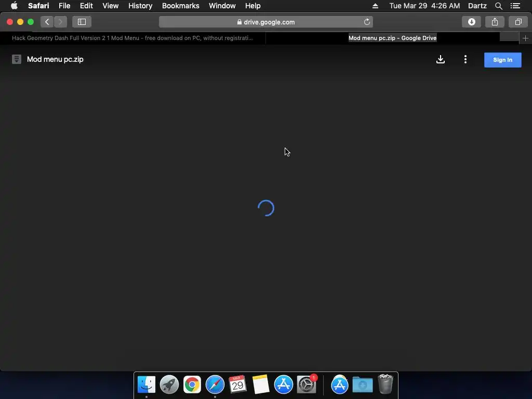
Task: Open the Apple menu
Action: click(x=14, y=6)
